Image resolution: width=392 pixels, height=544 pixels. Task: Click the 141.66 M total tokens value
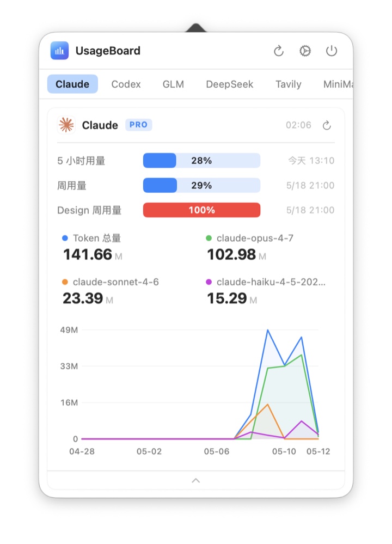click(x=93, y=255)
